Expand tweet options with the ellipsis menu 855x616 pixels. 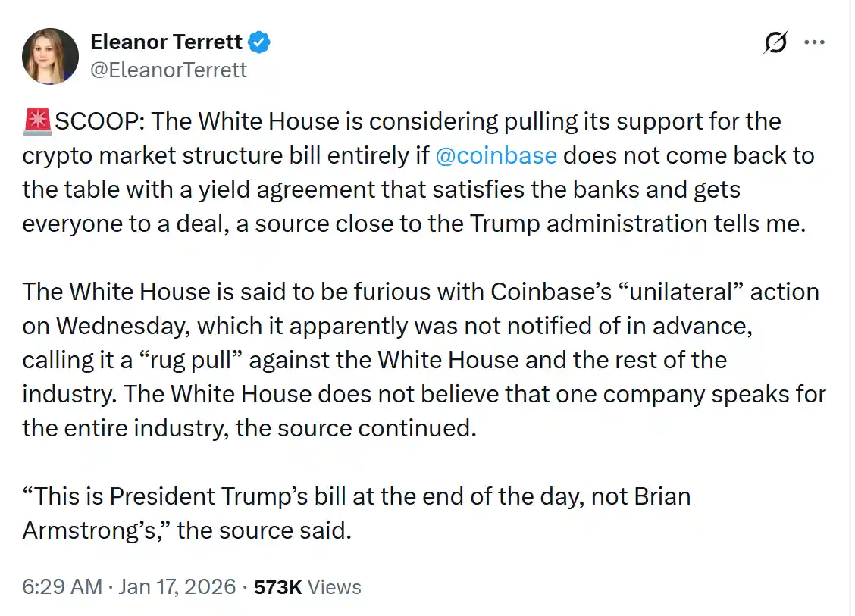[x=815, y=42]
